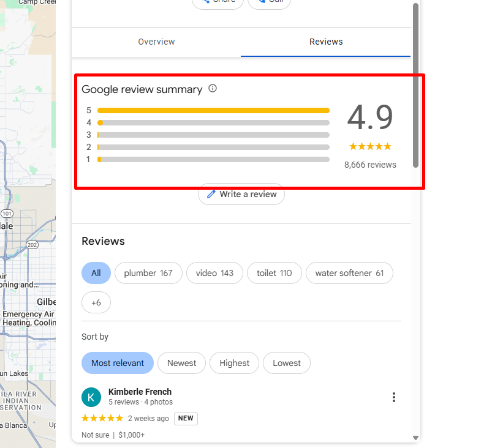Click the star rating on Kimberle's review
Image resolution: width=492 pixels, height=448 pixels.
pyautogui.click(x=102, y=418)
